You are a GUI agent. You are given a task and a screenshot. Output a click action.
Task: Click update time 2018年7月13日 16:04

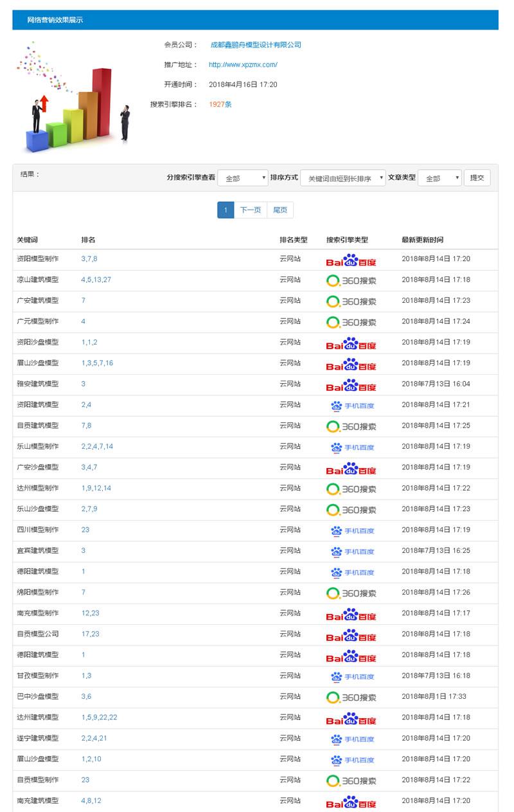click(x=436, y=384)
